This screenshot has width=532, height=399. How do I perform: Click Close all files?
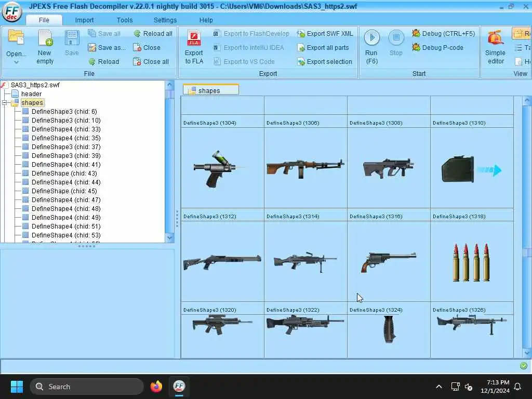click(x=151, y=61)
